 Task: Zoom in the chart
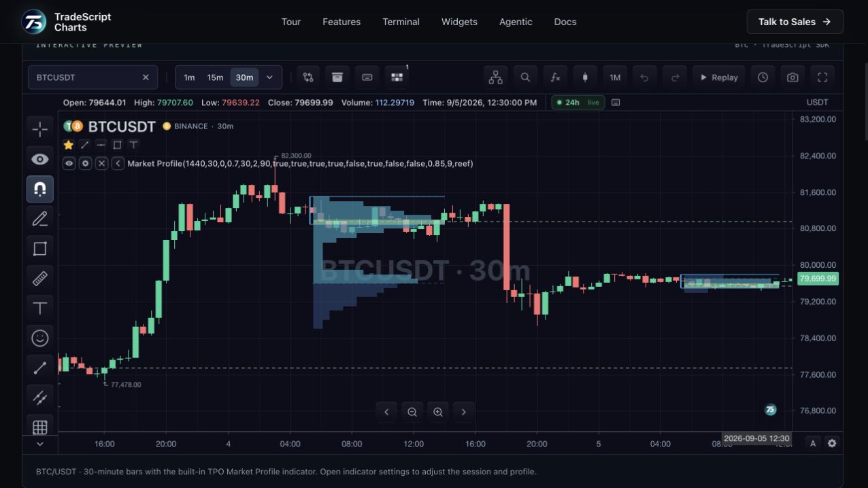point(438,412)
